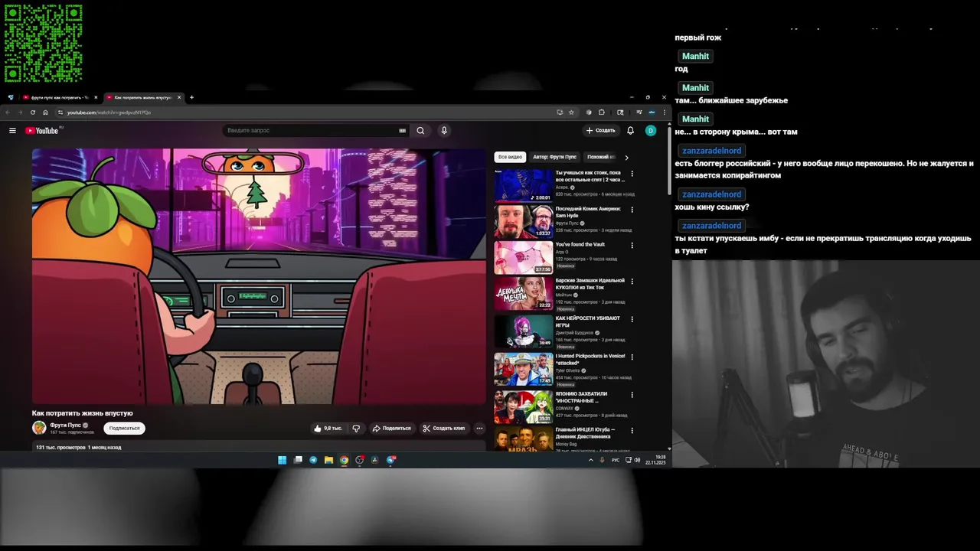
Task: Click the search magnifier button
Action: coord(420,131)
